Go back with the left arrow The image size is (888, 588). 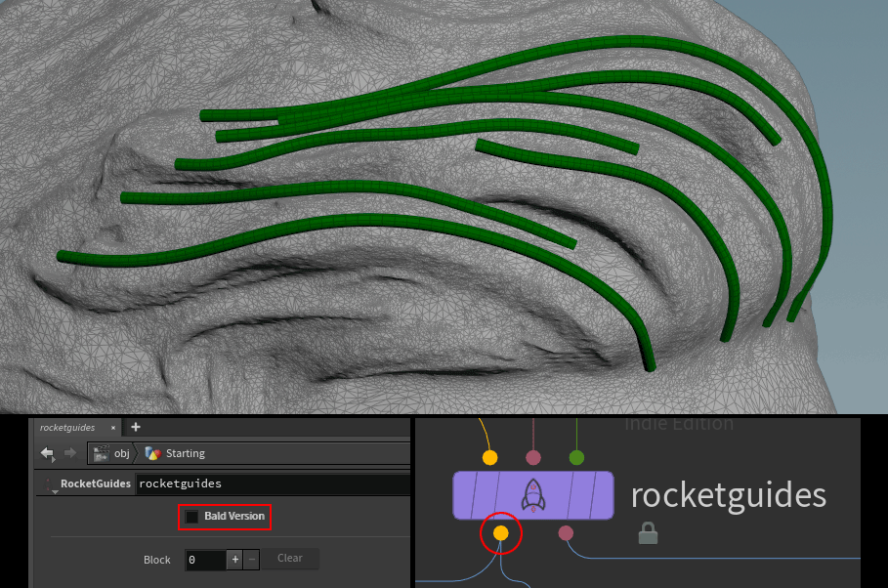(x=48, y=453)
